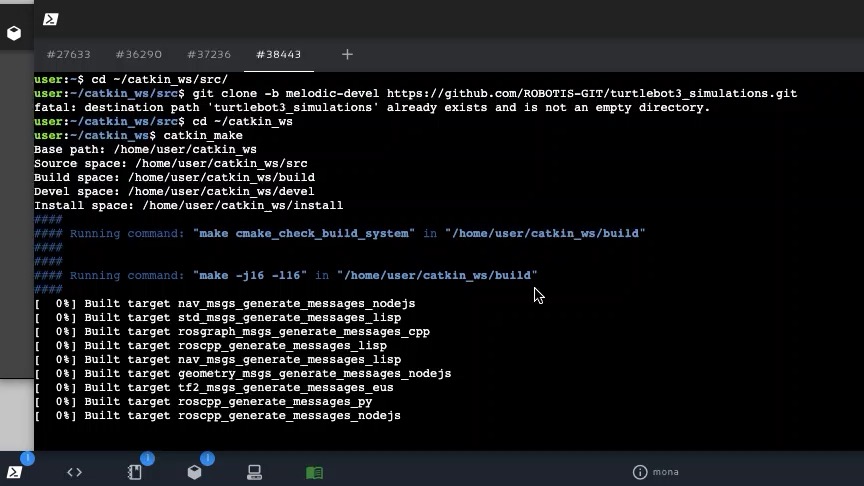The width and height of the screenshot is (864, 486).
Task: Click the Source space output line
Action: click(x=171, y=164)
